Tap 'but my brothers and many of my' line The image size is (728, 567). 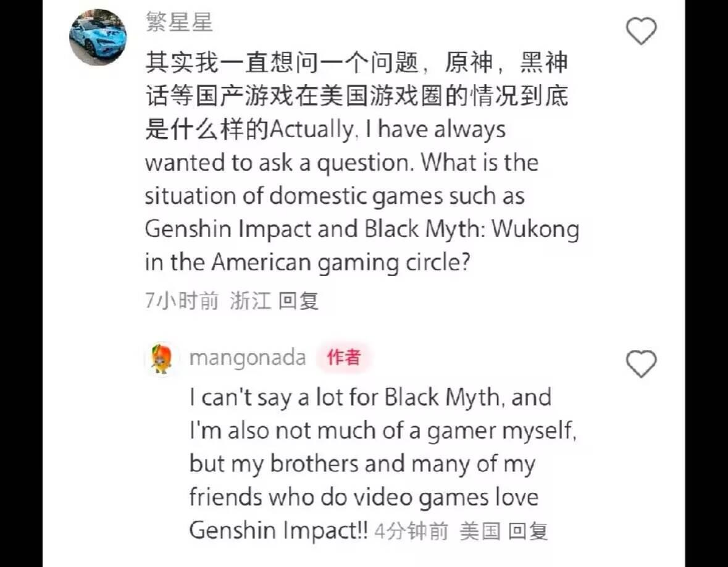tap(362, 464)
